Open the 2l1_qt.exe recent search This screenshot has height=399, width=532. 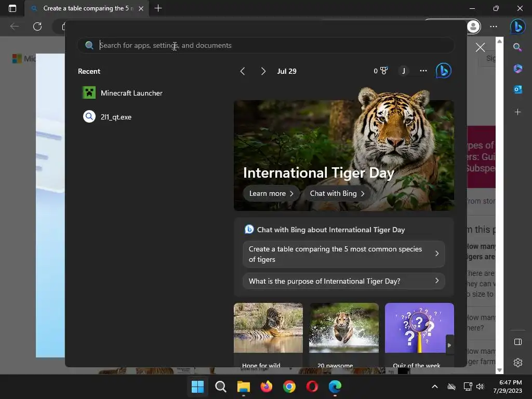point(107,117)
